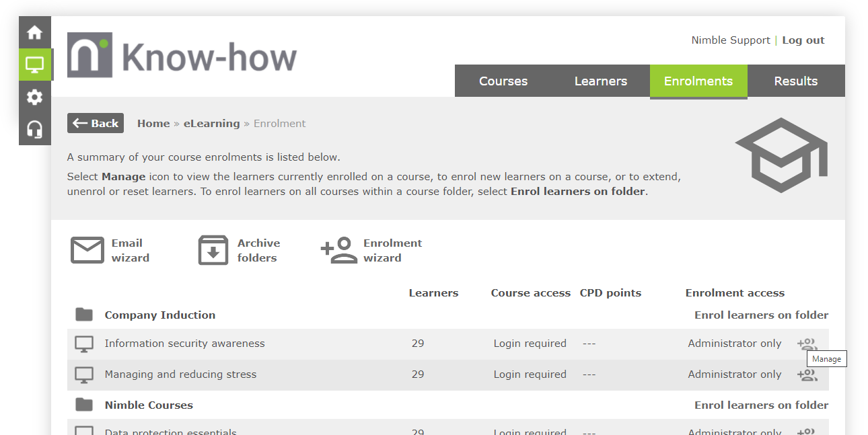This screenshot has width=868, height=435.
Task: Click the Enrolment wizard add-person icon
Action: [x=339, y=250]
